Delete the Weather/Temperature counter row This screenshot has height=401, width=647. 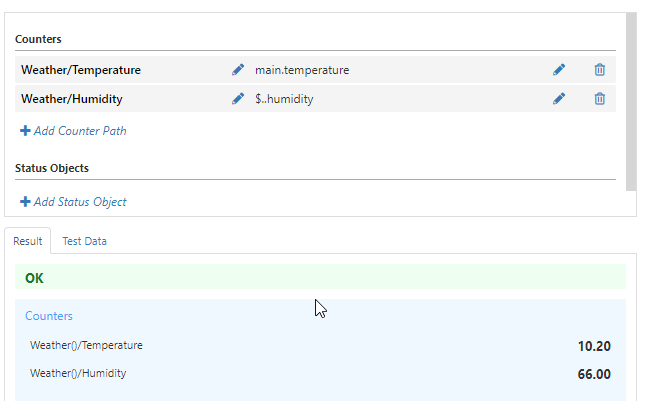pos(600,70)
